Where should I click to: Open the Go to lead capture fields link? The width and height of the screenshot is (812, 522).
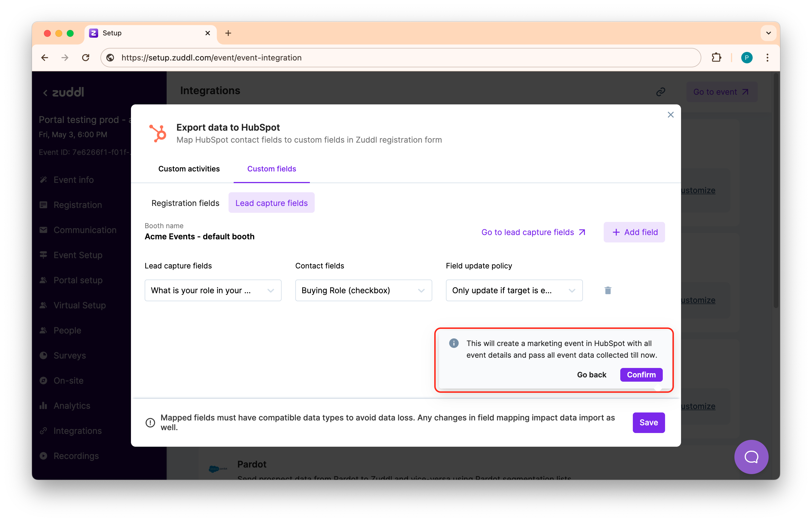[x=533, y=232]
